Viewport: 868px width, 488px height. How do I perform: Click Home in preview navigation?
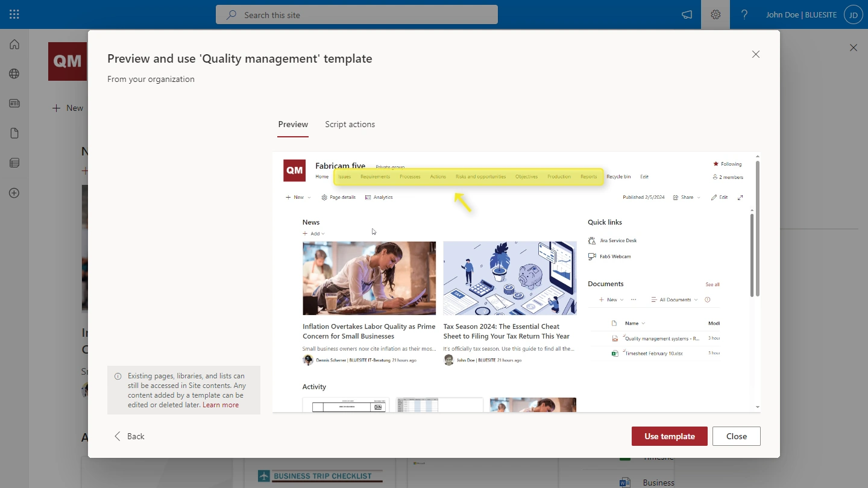tap(322, 177)
